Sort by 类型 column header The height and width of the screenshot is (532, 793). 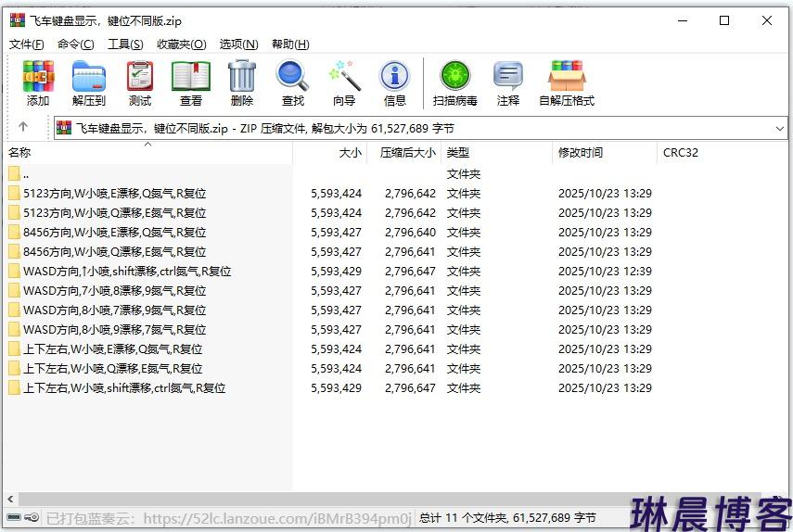(x=497, y=153)
